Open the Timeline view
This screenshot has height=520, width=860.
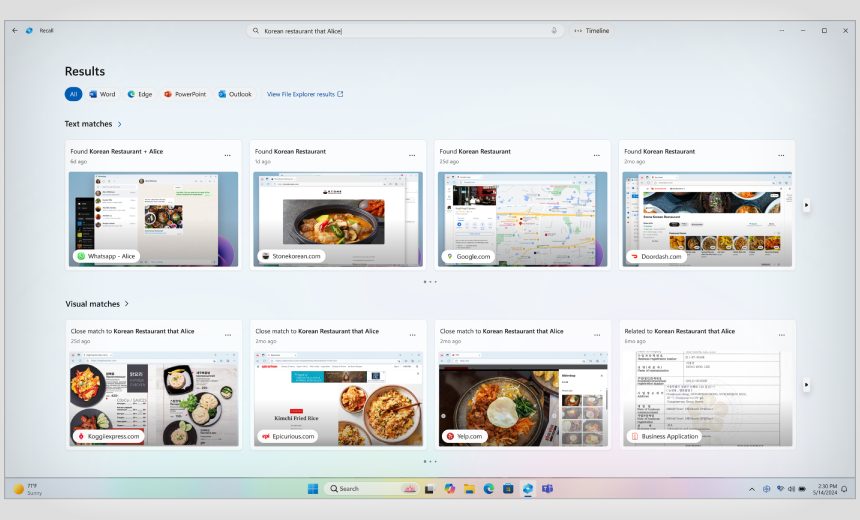(x=592, y=31)
